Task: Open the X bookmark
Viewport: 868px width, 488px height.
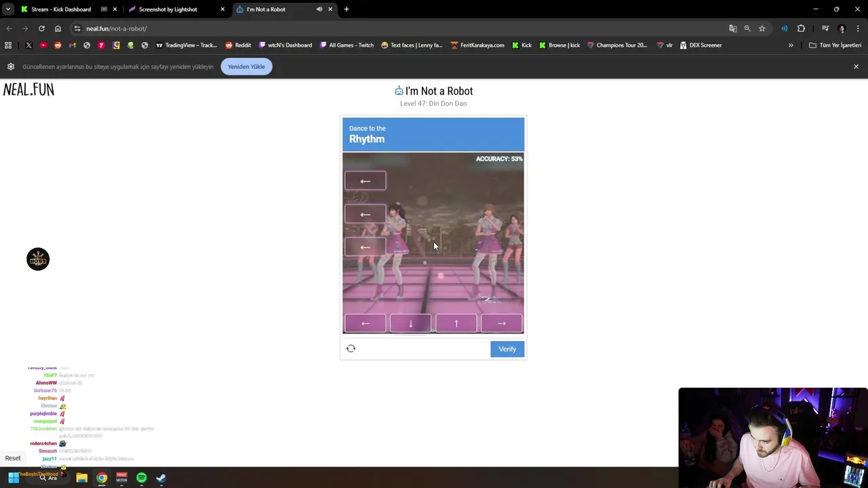Action: tap(28, 45)
